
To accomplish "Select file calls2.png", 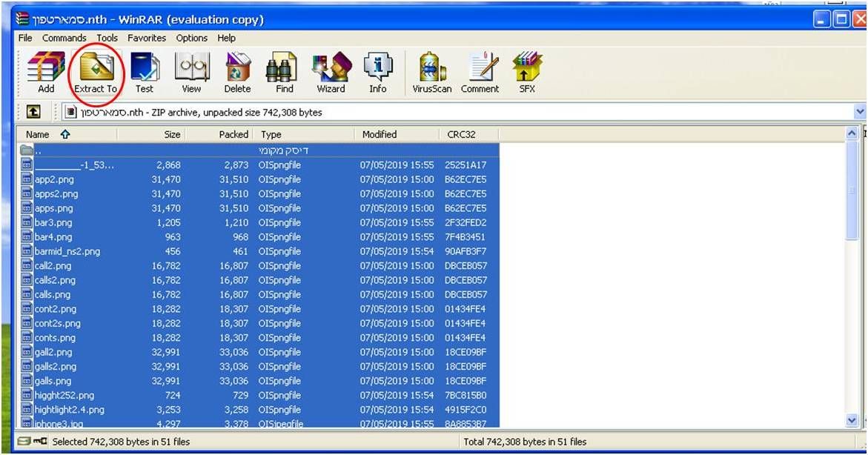I will pyautogui.click(x=55, y=280).
